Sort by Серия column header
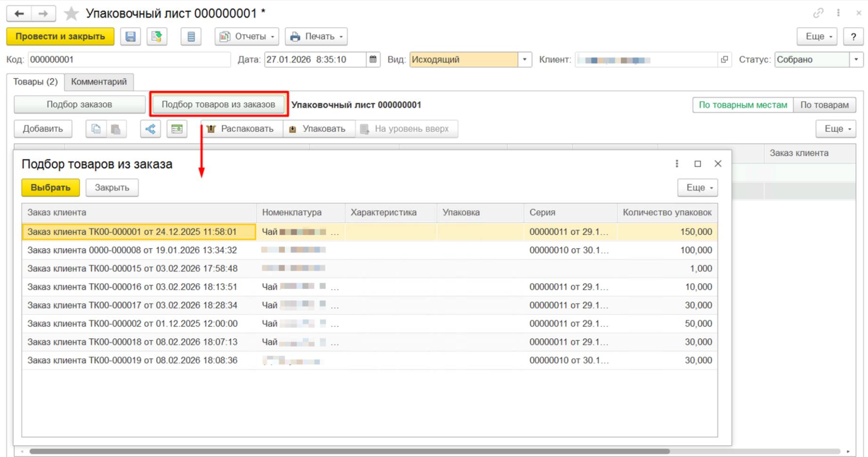868x457 pixels. pyautogui.click(x=570, y=212)
